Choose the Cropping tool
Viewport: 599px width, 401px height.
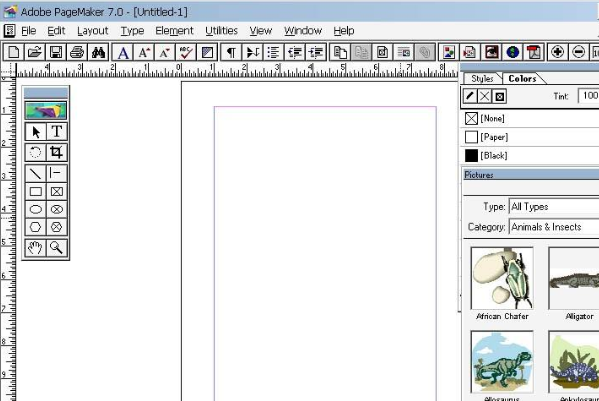pos(57,152)
